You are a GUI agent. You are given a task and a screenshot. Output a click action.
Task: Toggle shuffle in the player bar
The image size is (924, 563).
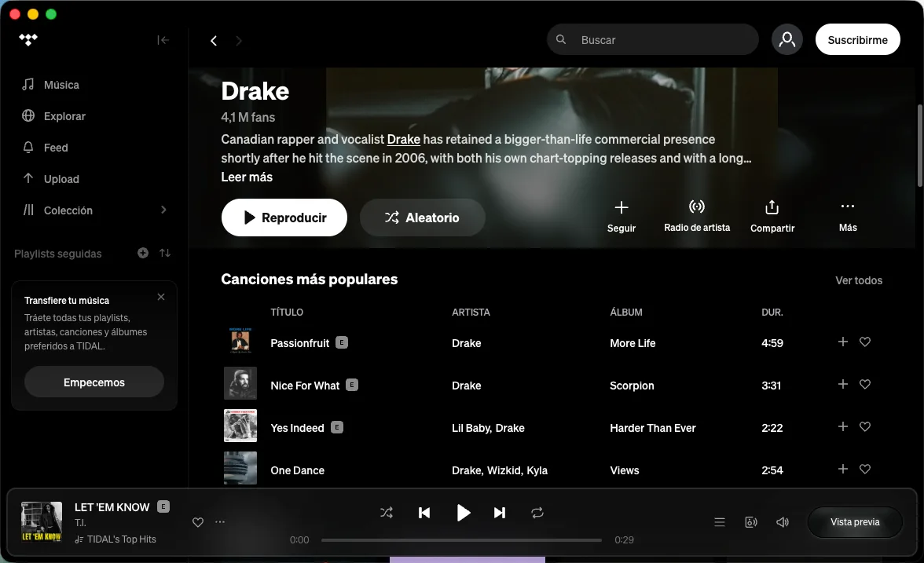(386, 512)
